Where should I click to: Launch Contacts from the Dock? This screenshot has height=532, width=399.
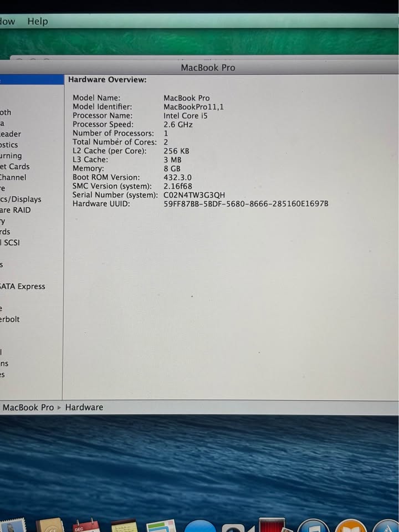50,525
